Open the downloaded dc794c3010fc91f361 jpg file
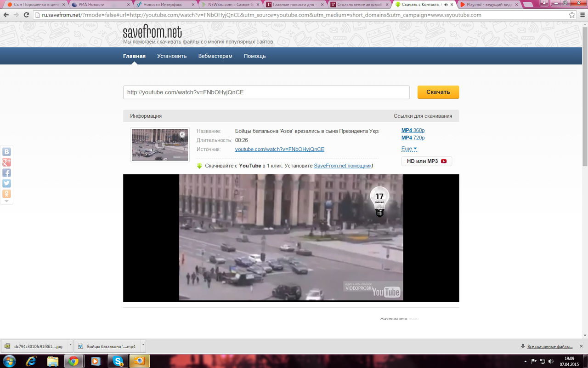588x368 pixels. coord(35,346)
